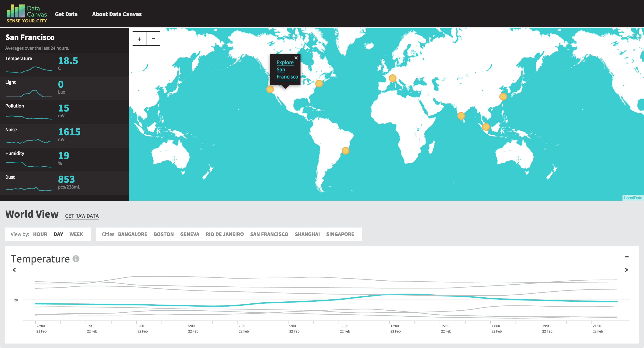
Task: Open the LocalData attribution link
Action: [633, 198]
